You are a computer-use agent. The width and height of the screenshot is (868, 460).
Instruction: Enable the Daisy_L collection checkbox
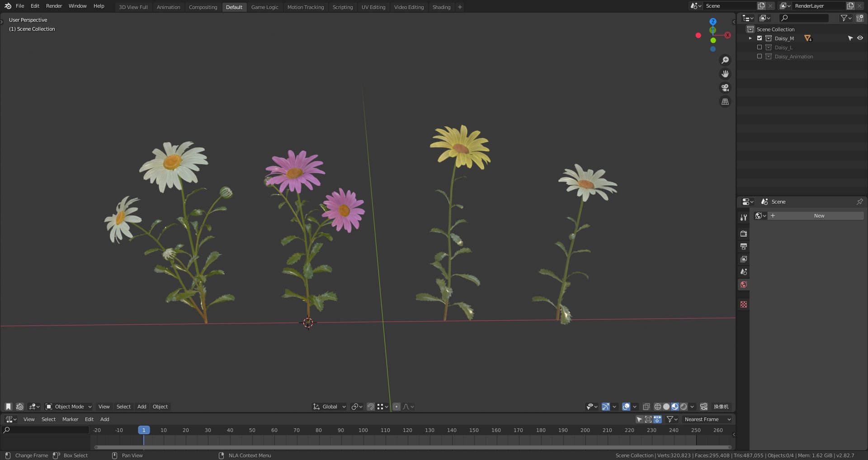pyautogui.click(x=759, y=47)
